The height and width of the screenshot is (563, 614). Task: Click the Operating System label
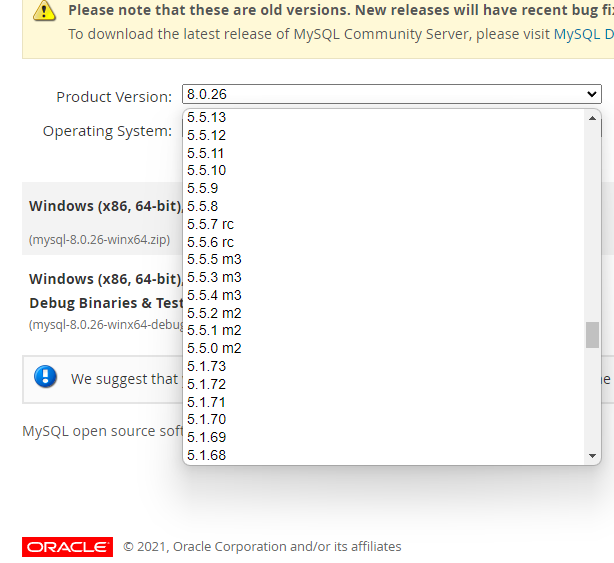pos(107,131)
